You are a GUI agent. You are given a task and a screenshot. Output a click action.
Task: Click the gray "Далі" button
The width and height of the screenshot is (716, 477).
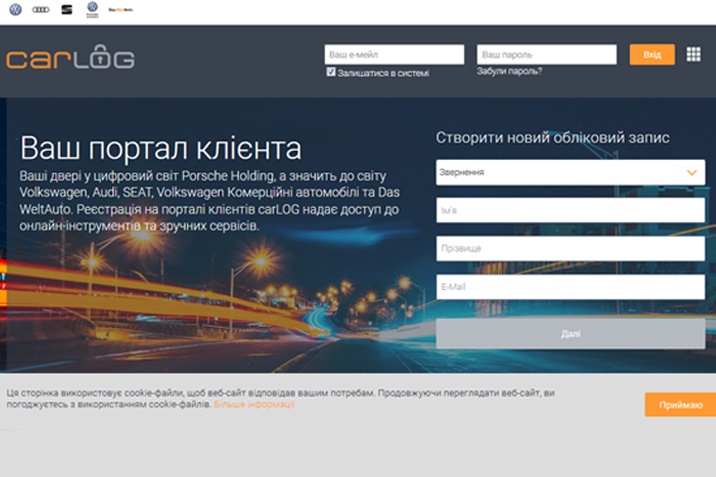(570, 334)
